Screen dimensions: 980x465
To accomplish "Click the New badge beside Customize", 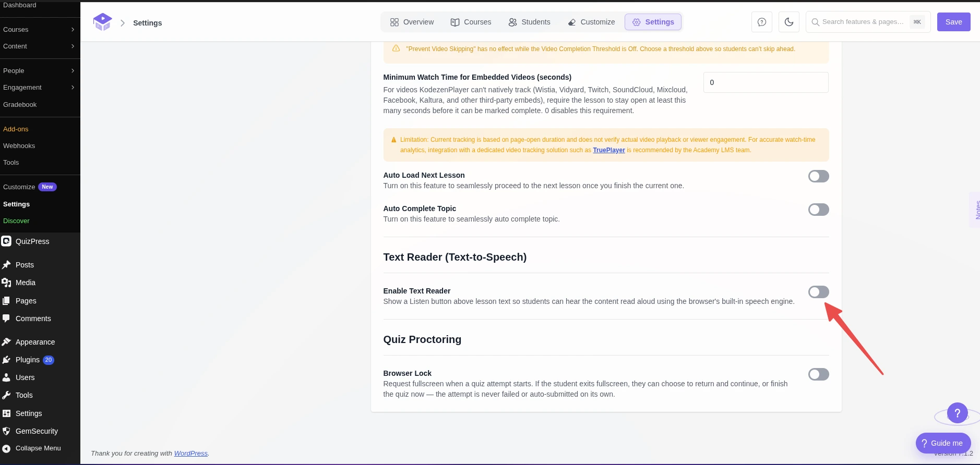I will (47, 187).
